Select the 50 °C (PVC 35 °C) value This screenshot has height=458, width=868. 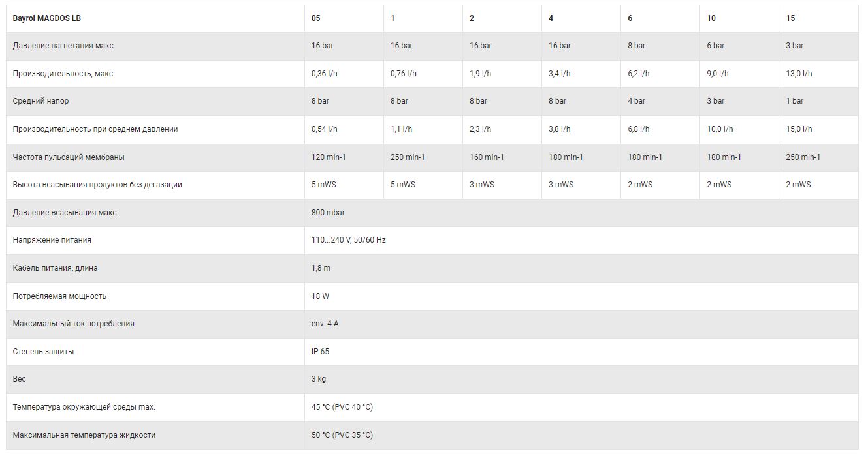pos(342,435)
